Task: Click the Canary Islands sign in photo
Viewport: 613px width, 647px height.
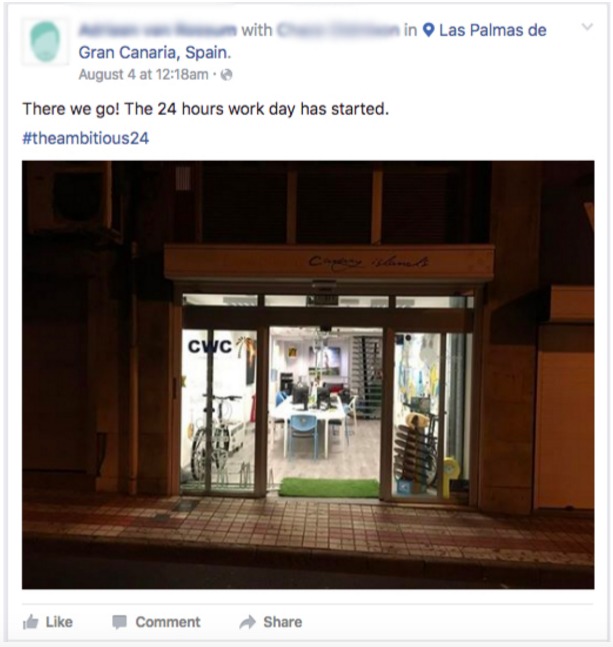Action: coord(368,261)
